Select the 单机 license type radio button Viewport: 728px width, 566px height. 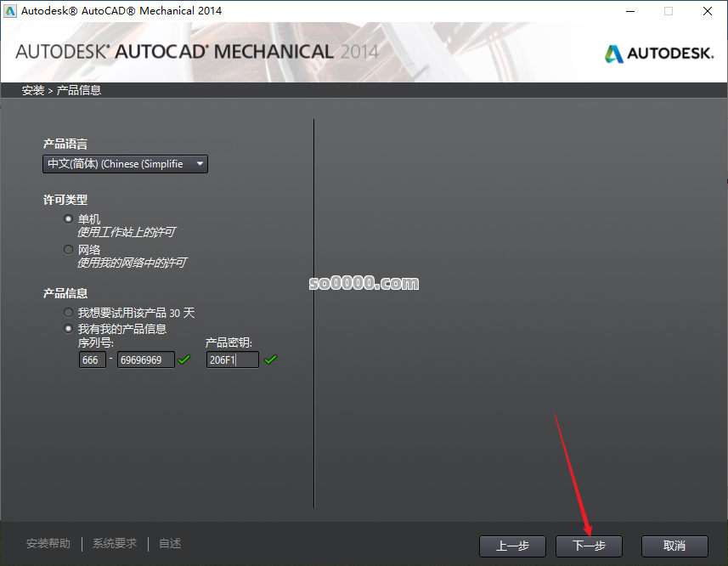click(68, 218)
